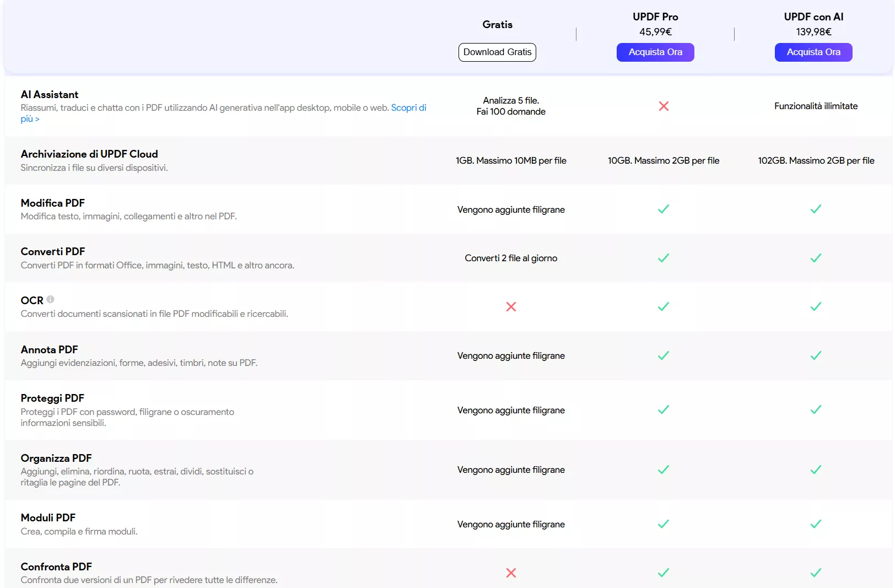Click the Organizza PDF checkmark under UPDF con AI
Image resolution: width=895 pixels, height=588 pixels.
[x=816, y=470]
